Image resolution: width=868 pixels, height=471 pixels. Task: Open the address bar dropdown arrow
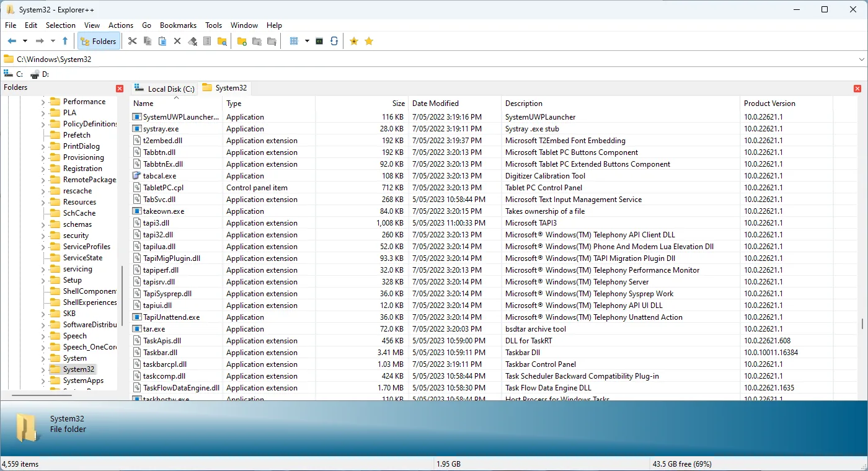(861, 59)
